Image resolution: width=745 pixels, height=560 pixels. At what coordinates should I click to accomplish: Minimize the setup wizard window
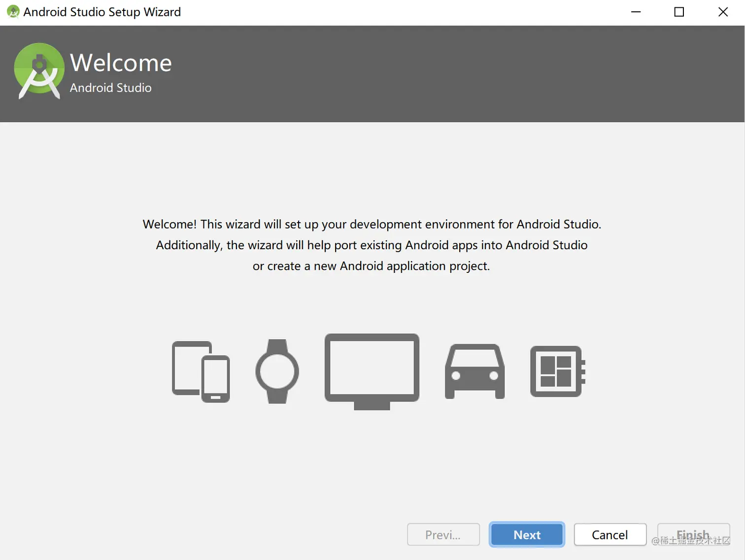point(636,11)
